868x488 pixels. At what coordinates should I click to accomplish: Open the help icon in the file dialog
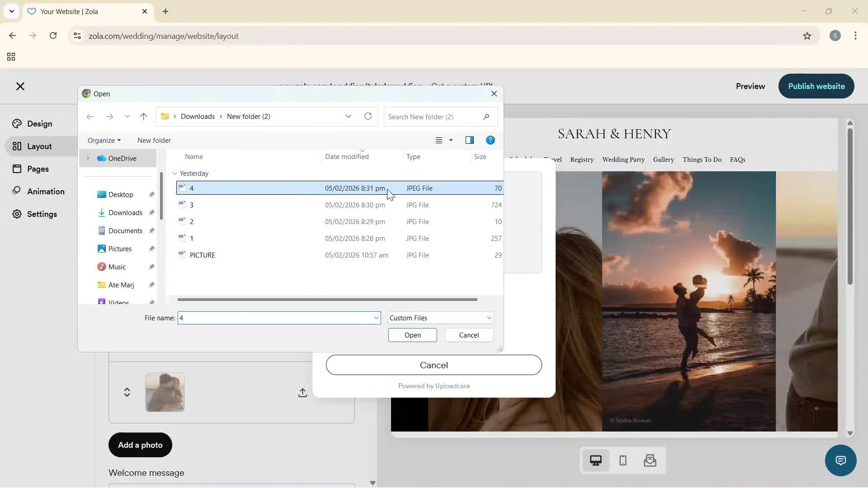[491, 140]
